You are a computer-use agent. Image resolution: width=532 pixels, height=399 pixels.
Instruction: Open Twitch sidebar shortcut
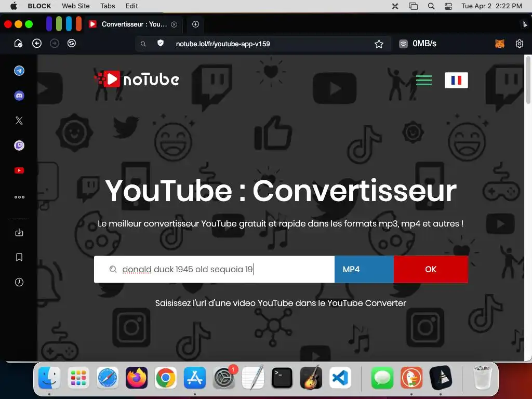tap(19, 145)
